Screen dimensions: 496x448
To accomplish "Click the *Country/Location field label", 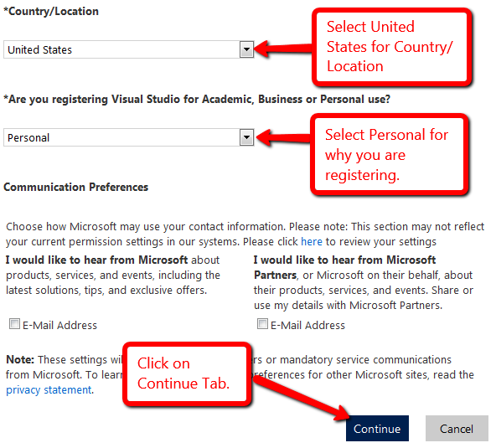I will (x=51, y=12).
